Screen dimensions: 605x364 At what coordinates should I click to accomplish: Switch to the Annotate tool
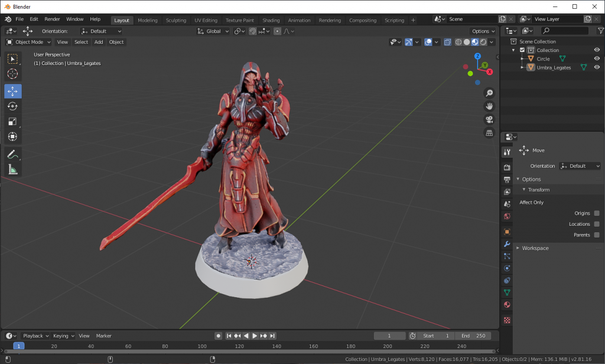tap(12, 155)
